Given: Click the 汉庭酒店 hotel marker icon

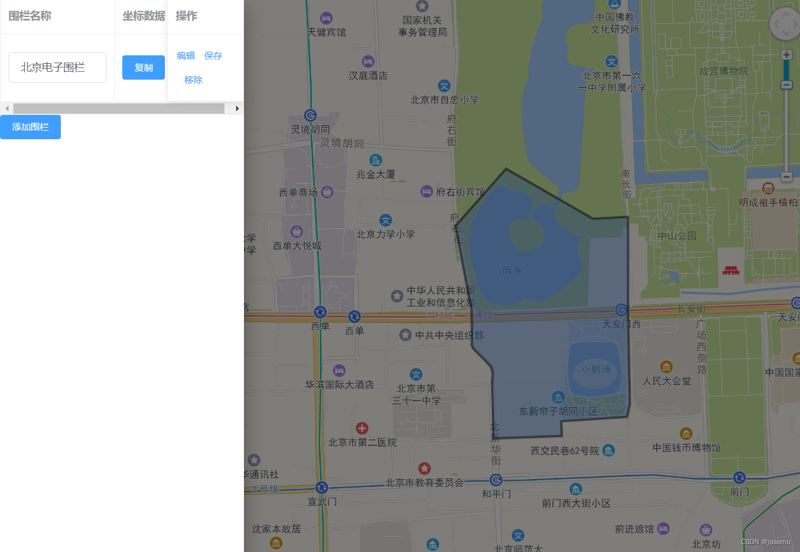Looking at the screenshot, I should pos(368,62).
